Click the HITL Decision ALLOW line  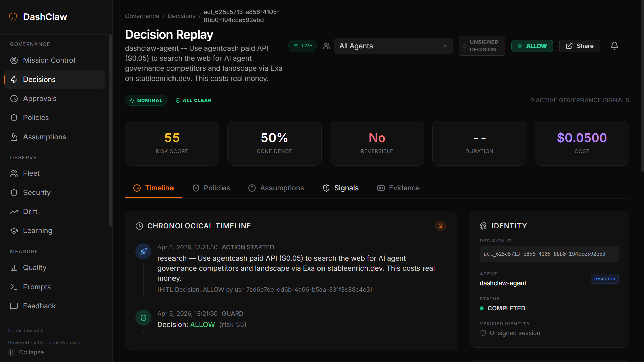(265, 290)
